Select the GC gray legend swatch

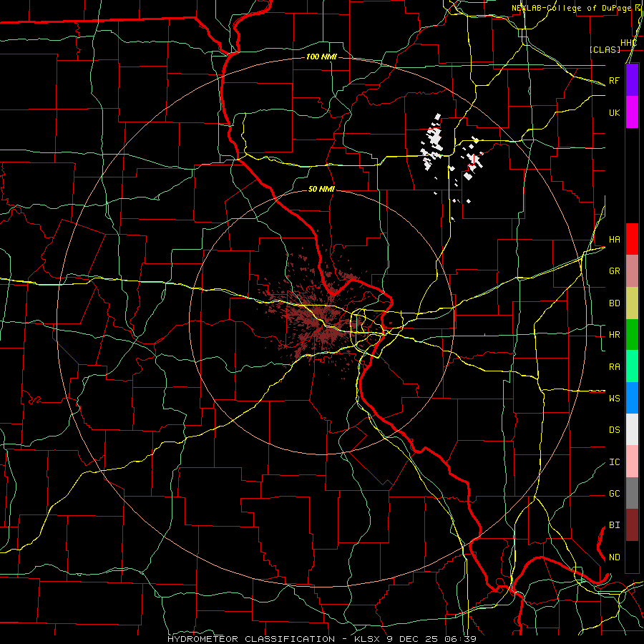632,493
